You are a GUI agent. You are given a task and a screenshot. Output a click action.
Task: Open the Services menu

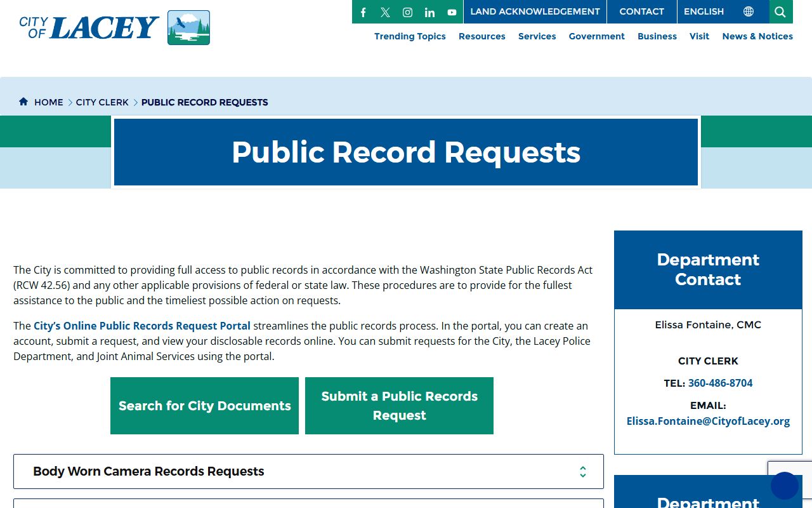coord(537,36)
